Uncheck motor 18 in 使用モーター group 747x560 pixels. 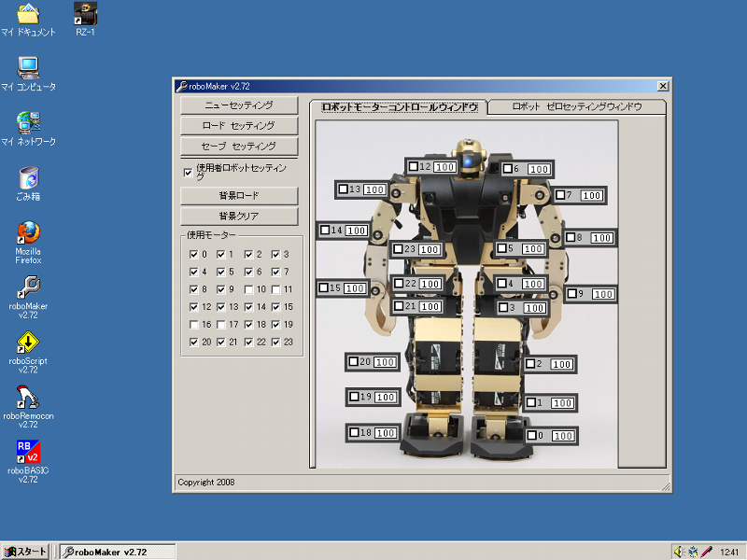pyautogui.click(x=248, y=325)
